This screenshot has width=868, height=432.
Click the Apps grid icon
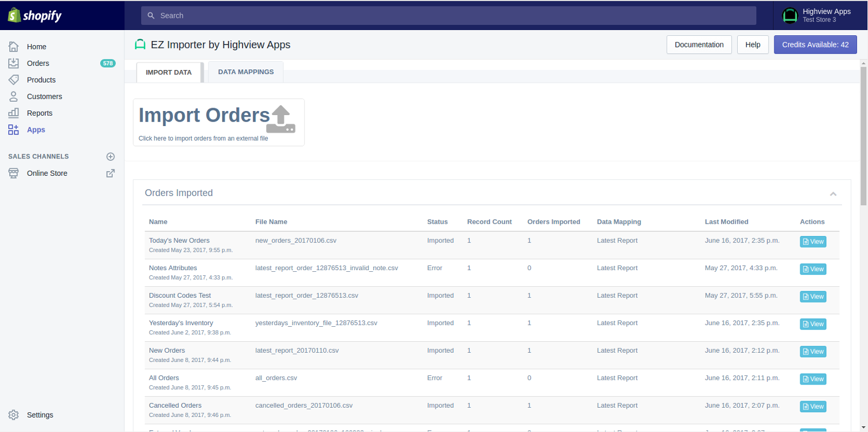14,130
